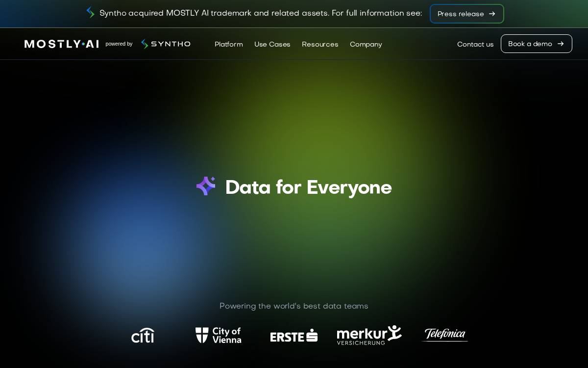The image size is (588, 368).
Task: Open the Press release link
Action: (466, 14)
